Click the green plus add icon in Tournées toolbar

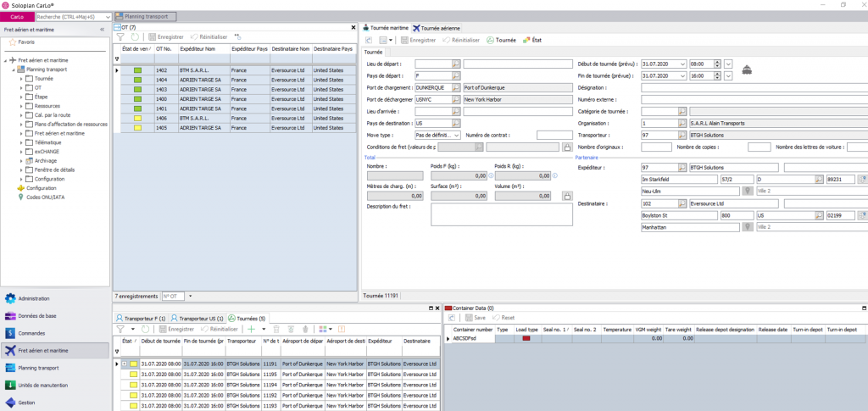tap(251, 329)
